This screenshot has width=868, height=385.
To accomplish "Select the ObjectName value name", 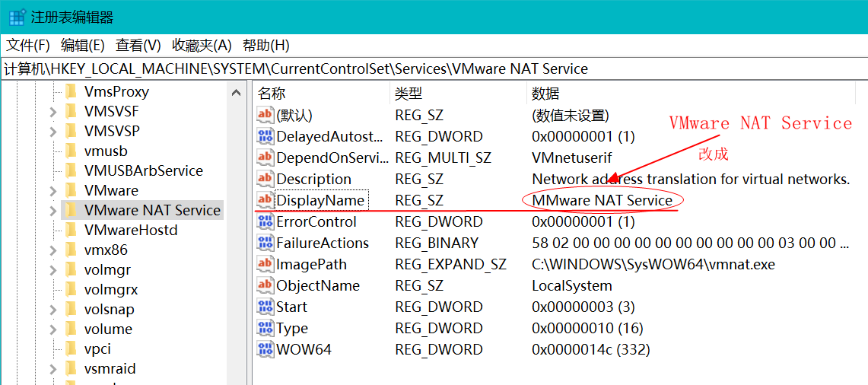I will tap(318, 285).
